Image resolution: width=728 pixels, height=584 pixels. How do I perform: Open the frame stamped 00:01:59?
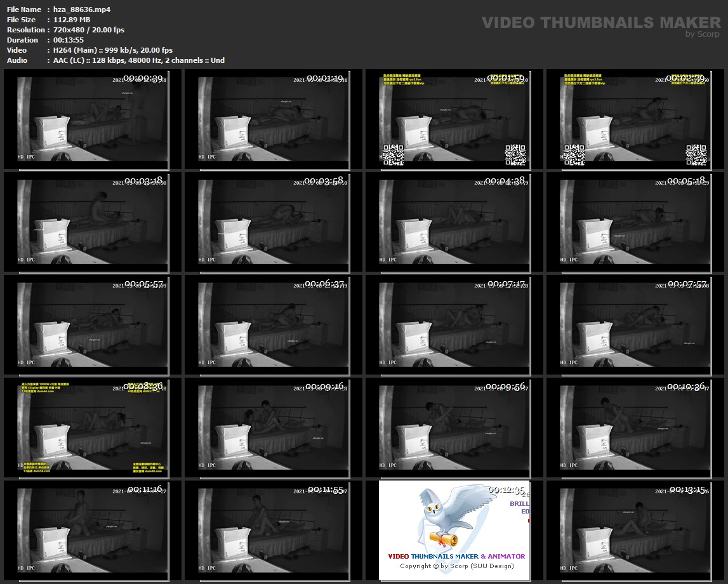(454, 119)
